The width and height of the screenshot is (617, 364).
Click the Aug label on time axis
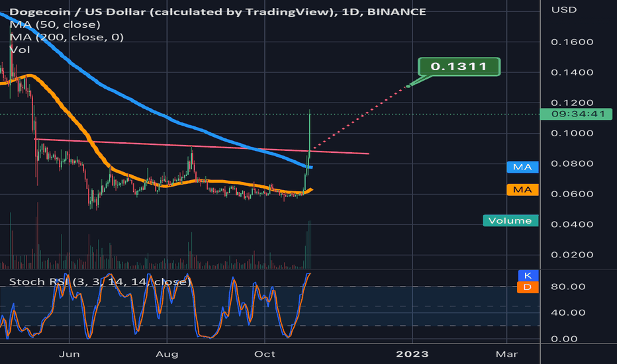[167, 354]
